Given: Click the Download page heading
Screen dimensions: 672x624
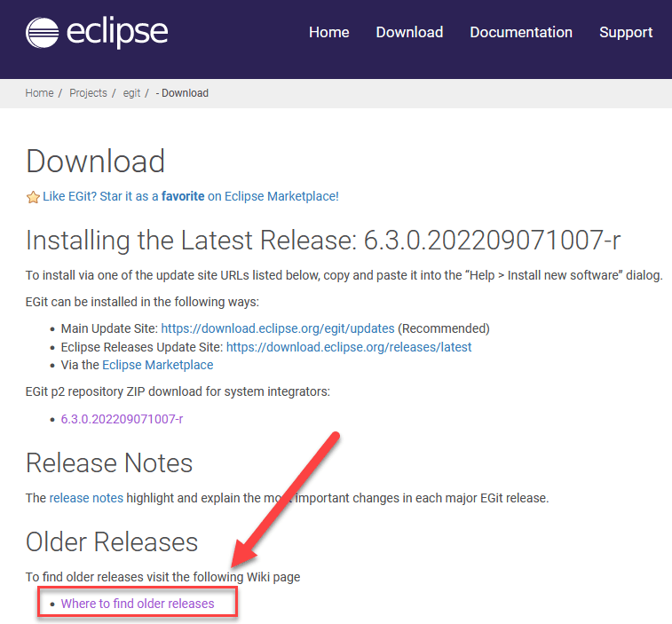Looking at the screenshot, I should click(96, 162).
